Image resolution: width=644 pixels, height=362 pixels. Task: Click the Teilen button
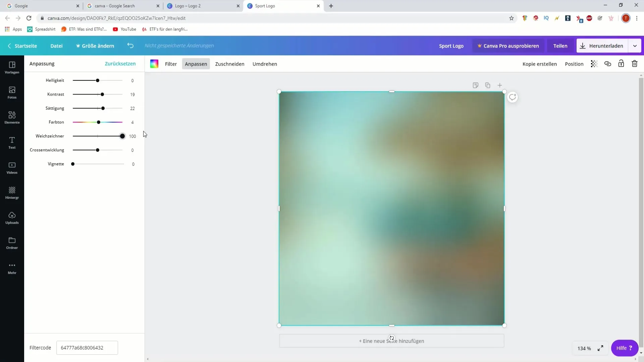(x=560, y=46)
